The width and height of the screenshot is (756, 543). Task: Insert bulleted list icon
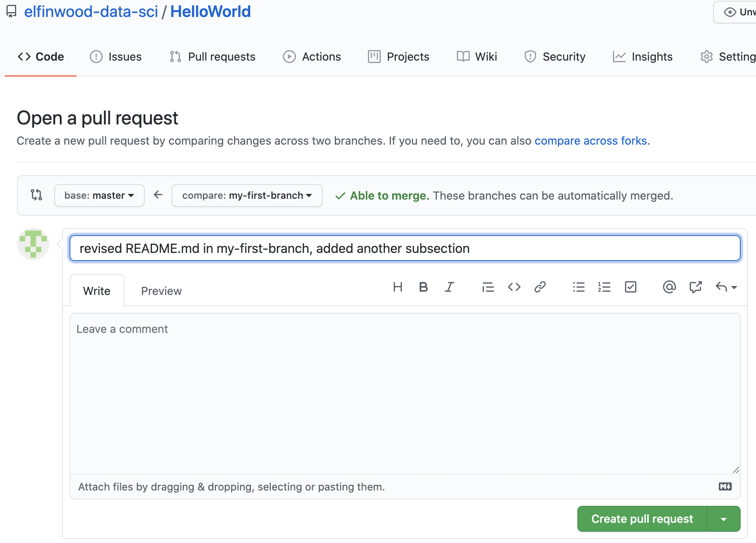579,287
